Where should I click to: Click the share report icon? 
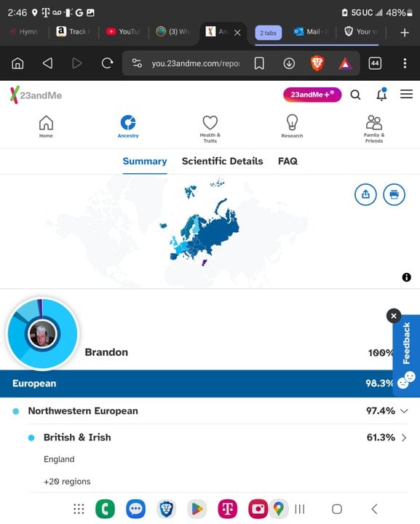click(x=365, y=194)
